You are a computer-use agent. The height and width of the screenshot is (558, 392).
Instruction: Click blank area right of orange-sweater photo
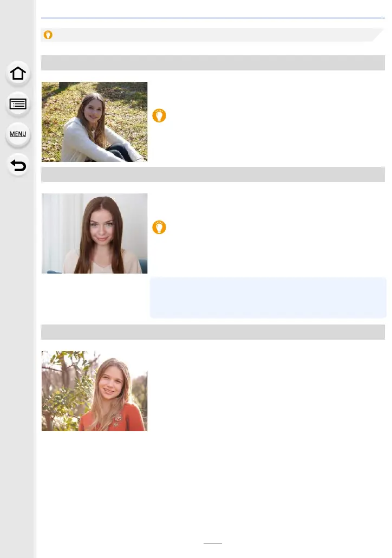click(267, 391)
